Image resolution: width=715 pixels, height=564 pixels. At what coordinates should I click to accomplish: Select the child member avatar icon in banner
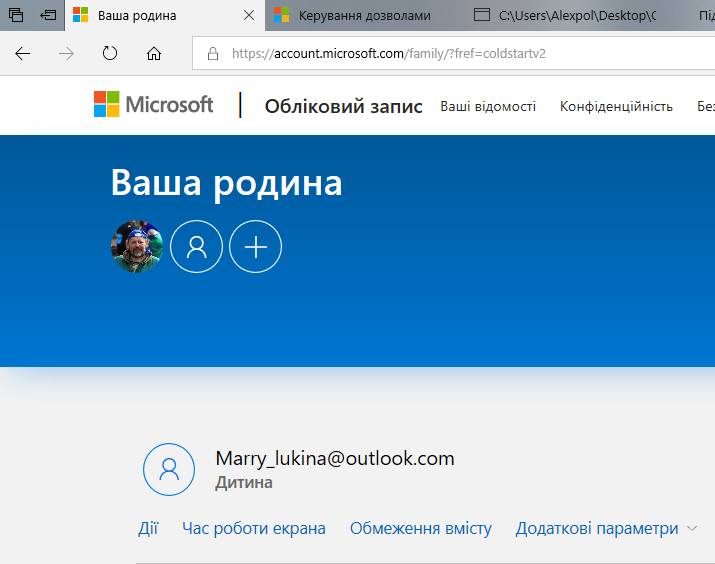196,247
